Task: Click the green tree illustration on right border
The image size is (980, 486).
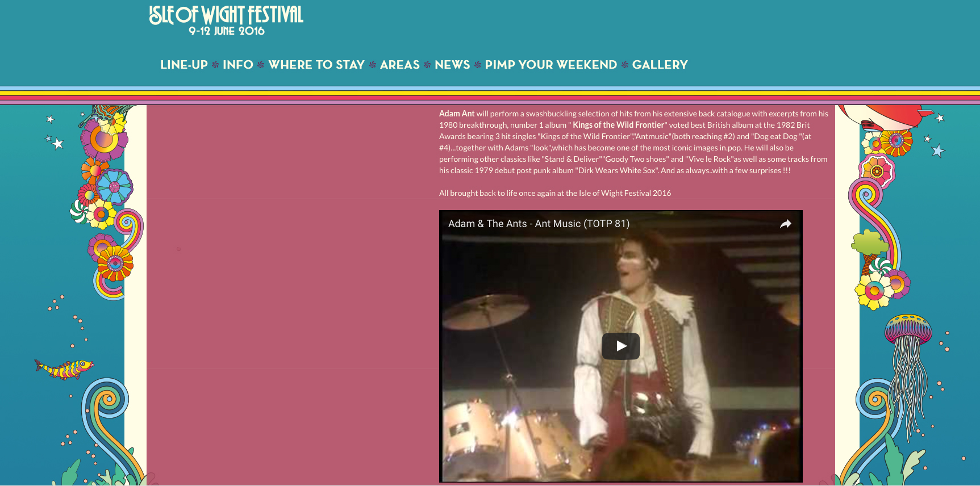Action: tap(869, 243)
